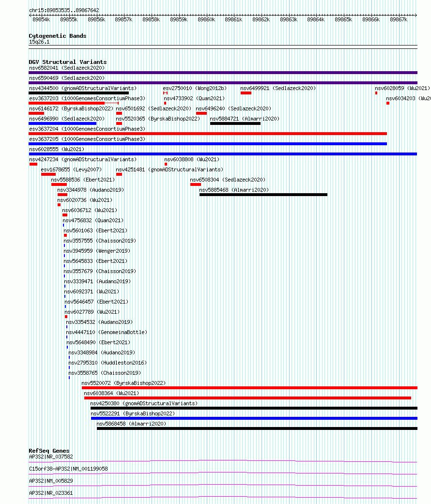Select nsv5884721 (Almarri2020) label
This screenshot has height=504, width=431.
[245, 119]
